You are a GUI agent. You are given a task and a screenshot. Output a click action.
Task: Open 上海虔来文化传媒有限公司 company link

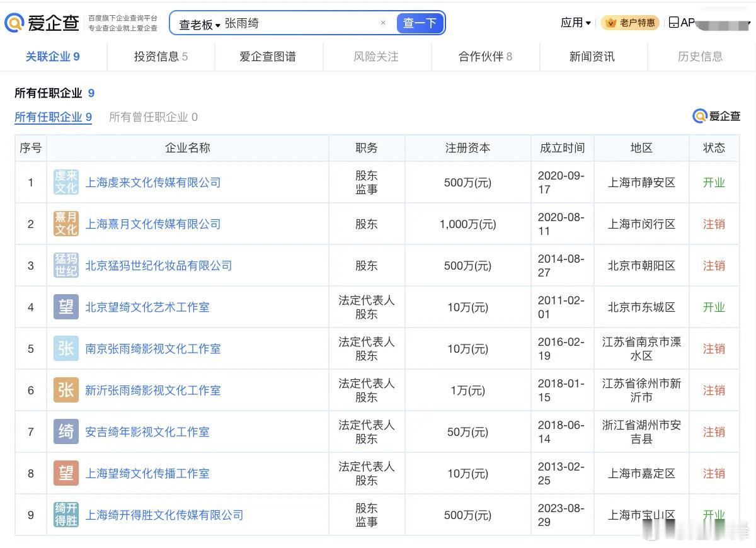pos(153,183)
